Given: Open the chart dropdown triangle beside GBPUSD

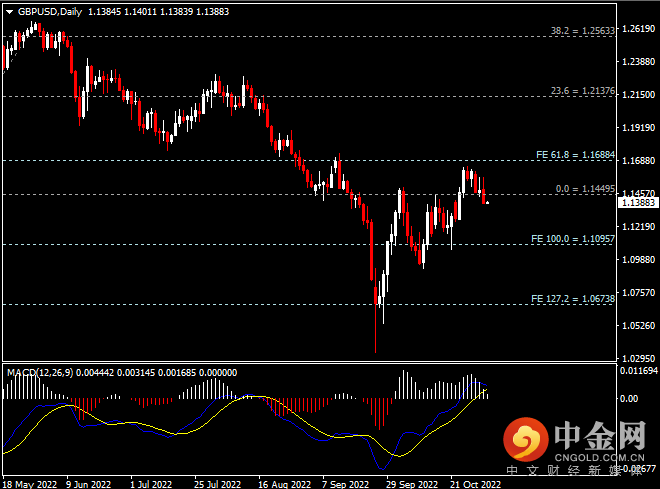Looking at the screenshot, I should tap(9, 12).
